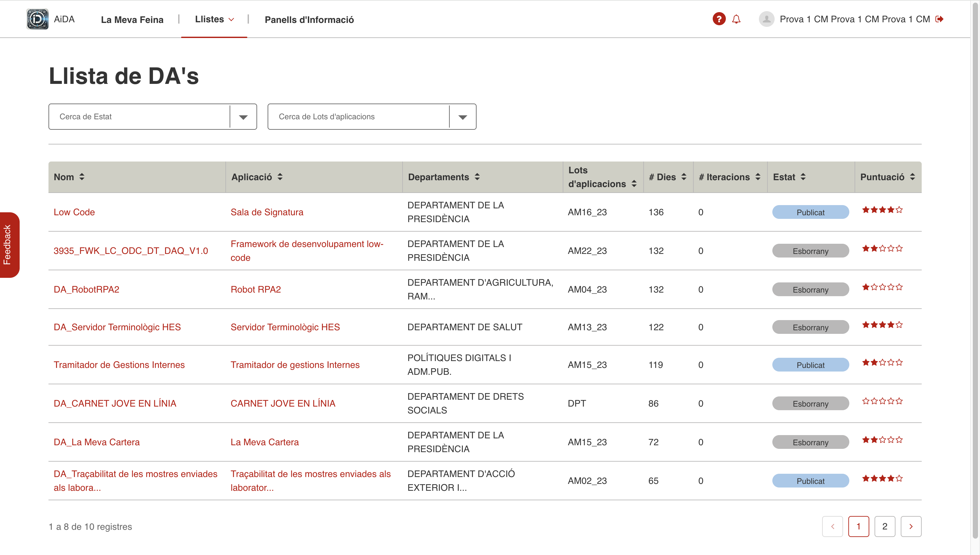The height and width of the screenshot is (555, 980).
Task: Click the red help question mark icon
Action: tap(719, 19)
